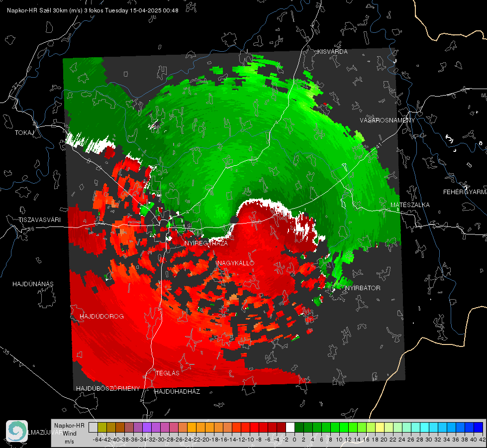
Task: Click the Wind label in the legend
Action: [x=69, y=434]
